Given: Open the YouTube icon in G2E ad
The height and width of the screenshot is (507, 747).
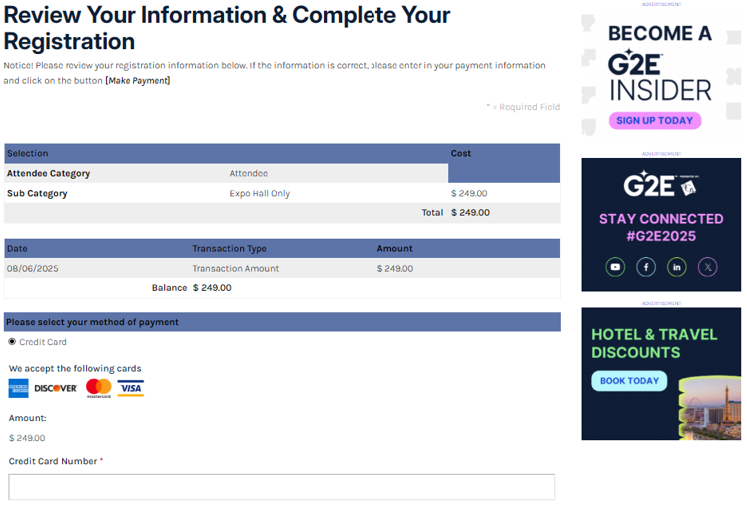Looking at the screenshot, I should [615, 267].
